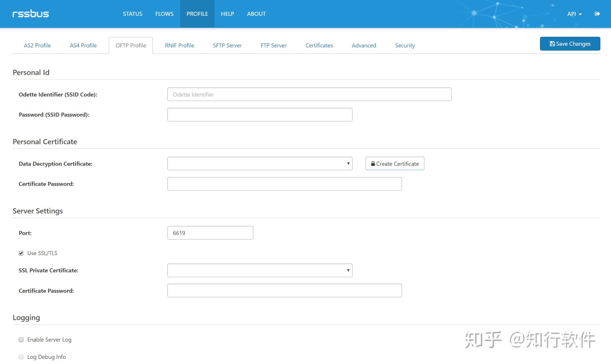Open the API dropdown menu

pos(574,14)
